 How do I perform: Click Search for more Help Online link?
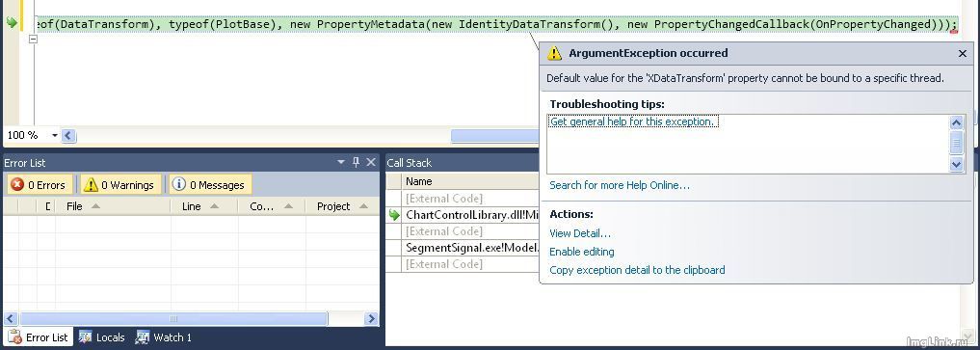point(620,185)
